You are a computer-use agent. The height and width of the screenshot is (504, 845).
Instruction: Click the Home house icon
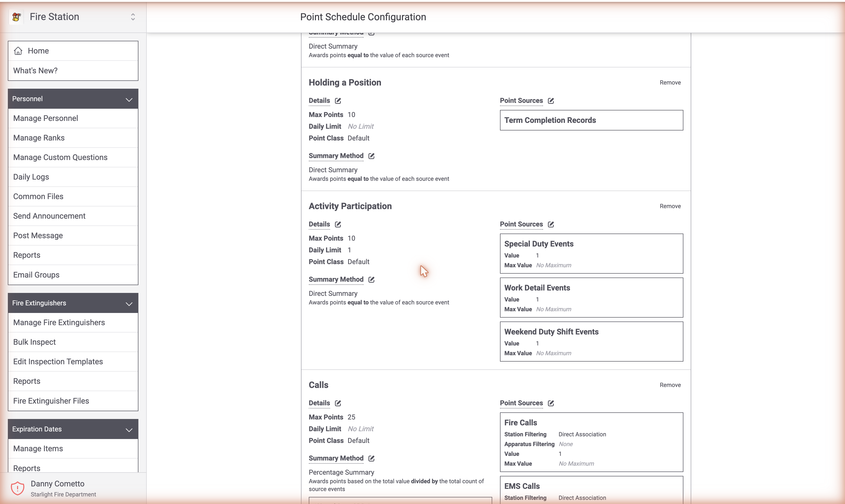(18, 51)
